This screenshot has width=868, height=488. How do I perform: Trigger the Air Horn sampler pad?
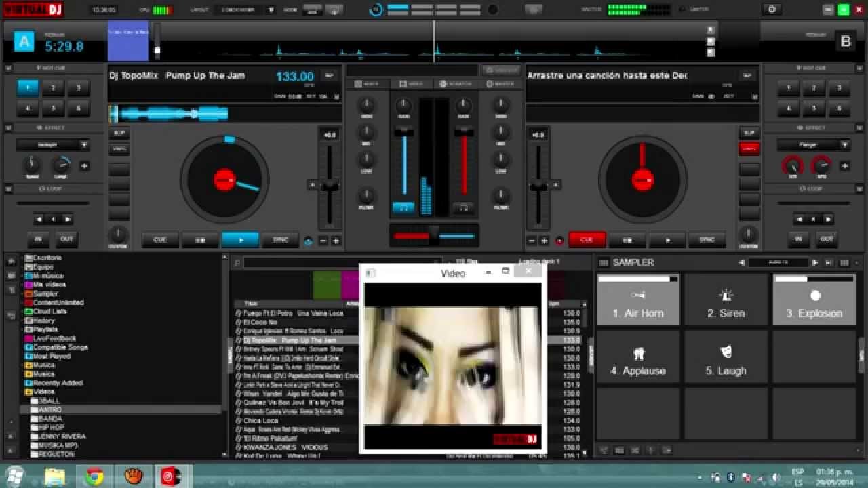[638, 300]
